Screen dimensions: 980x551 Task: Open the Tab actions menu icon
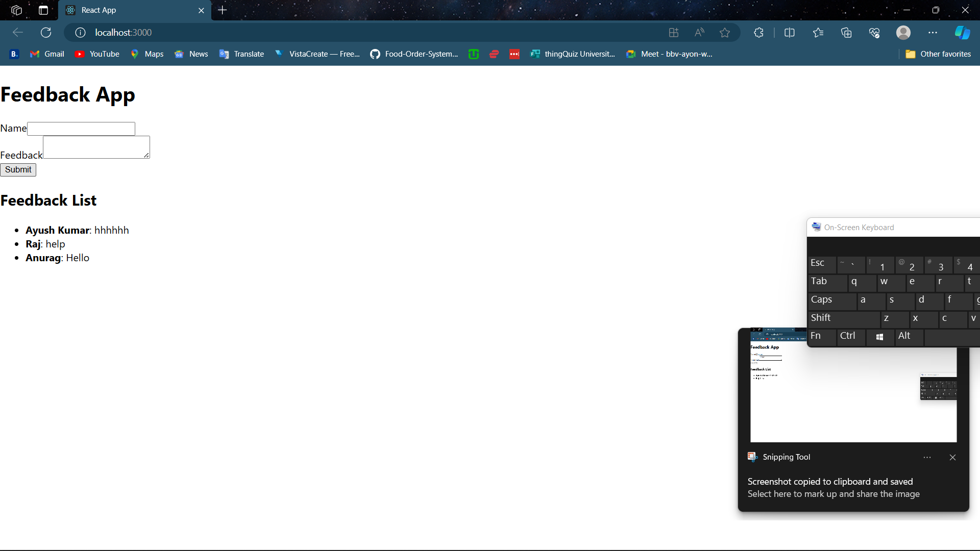[43, 10]
